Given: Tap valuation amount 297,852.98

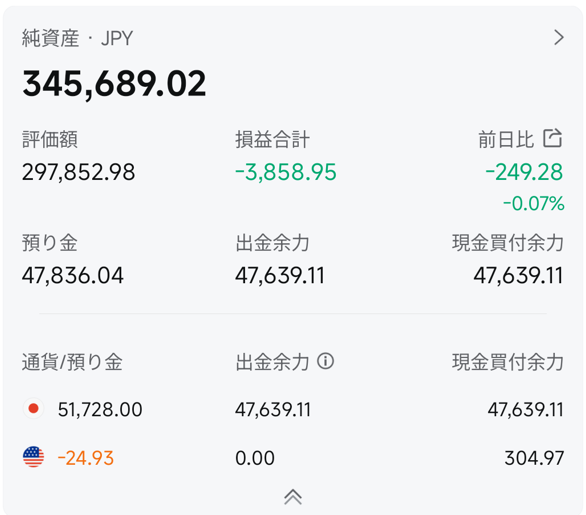Looking at the screenshot, I should point(78,172).
